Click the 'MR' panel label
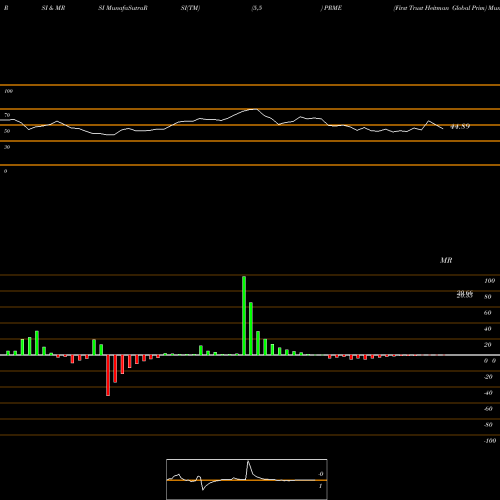Image resolution: width=500 pixels, height=500 pixels. [x=446, y=260]
